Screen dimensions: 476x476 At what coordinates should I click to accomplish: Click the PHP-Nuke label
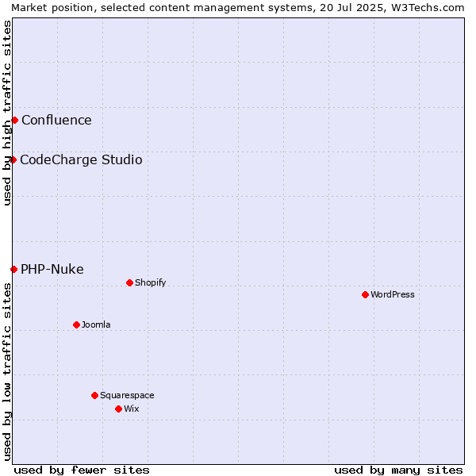(52, 269)
